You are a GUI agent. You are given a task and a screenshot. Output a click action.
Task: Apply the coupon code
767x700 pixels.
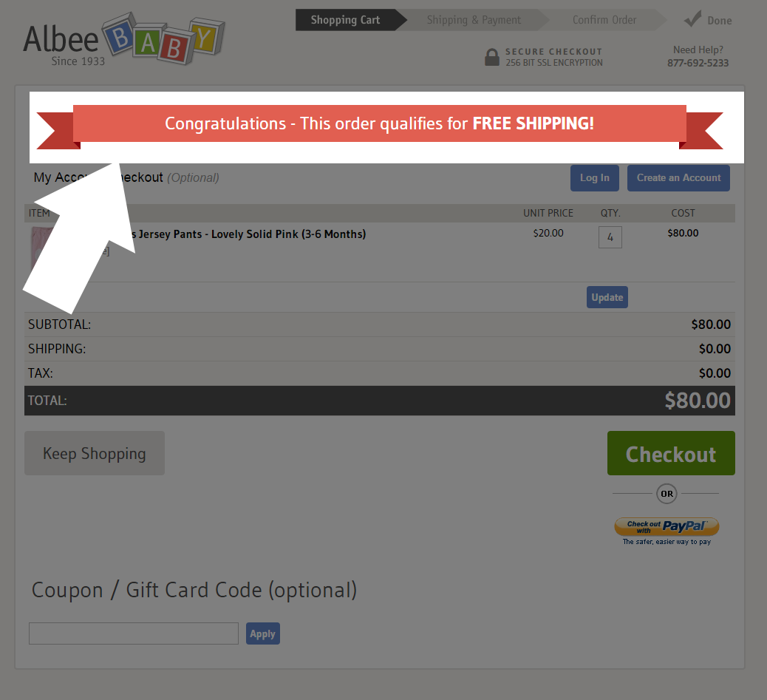pyautogui.click(x=262, y=633)
